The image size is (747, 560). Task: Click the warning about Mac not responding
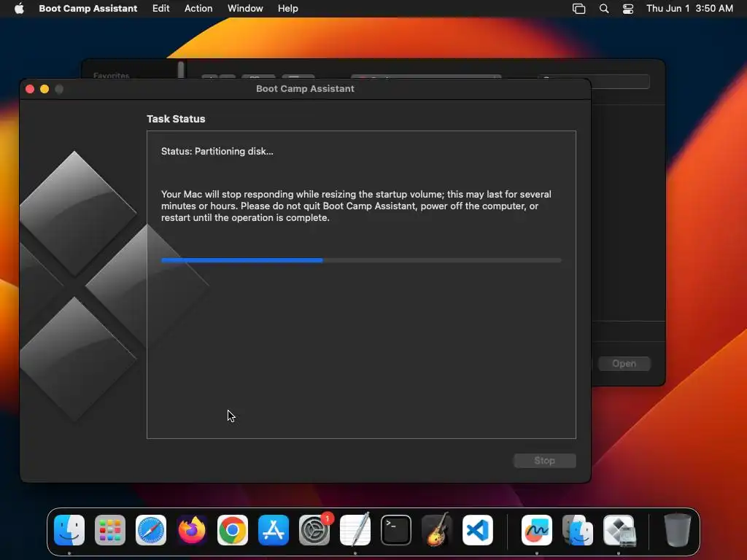click(356, 206)
